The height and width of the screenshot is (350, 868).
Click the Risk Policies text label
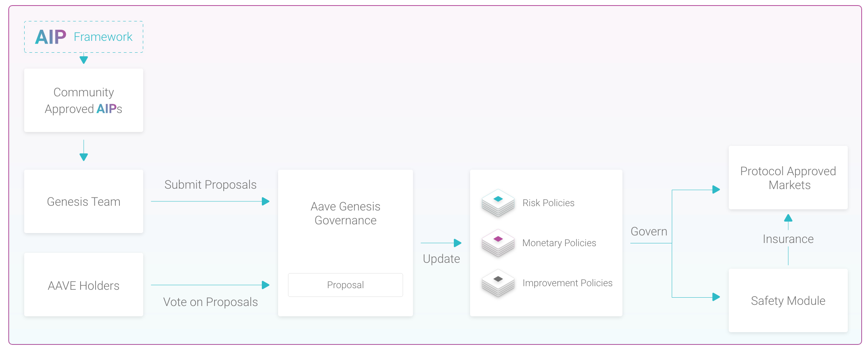pos(549,203)
